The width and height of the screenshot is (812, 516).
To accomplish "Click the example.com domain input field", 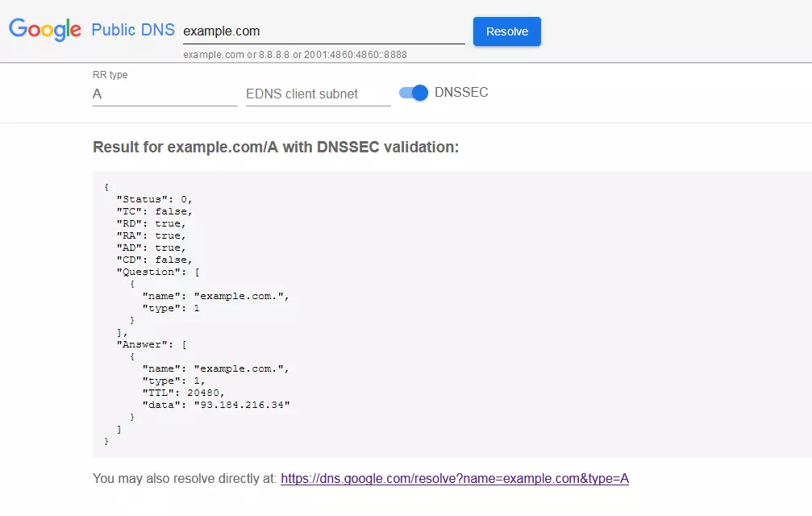I will point(323,31).
